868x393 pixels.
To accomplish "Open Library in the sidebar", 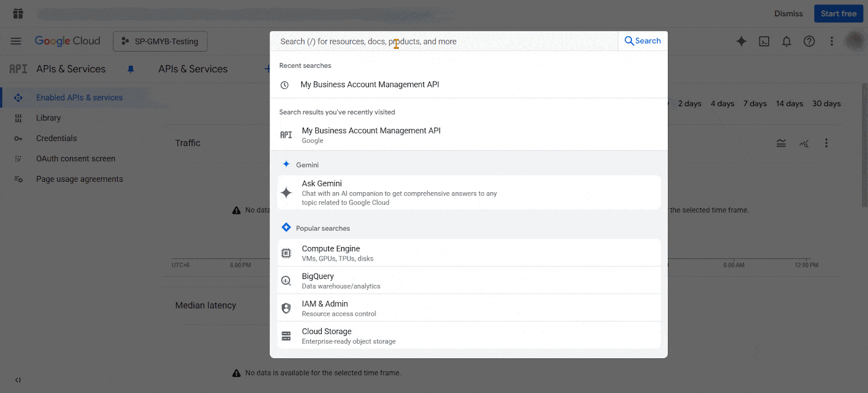I will tap(48, 118).
